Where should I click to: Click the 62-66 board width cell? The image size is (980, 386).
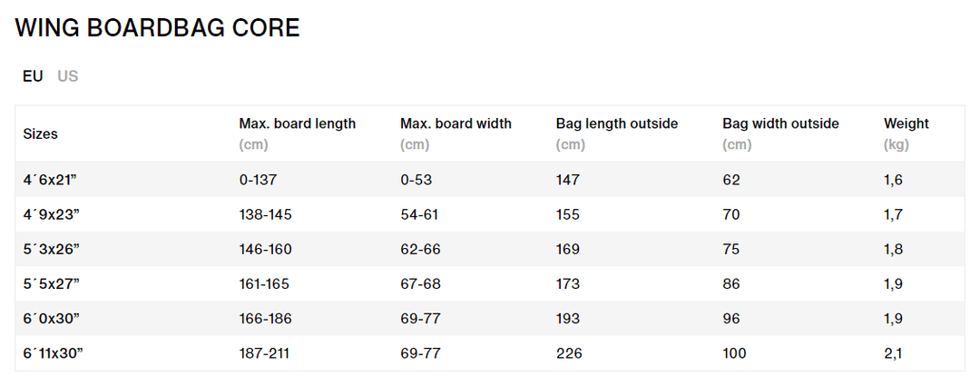(420, 249)
